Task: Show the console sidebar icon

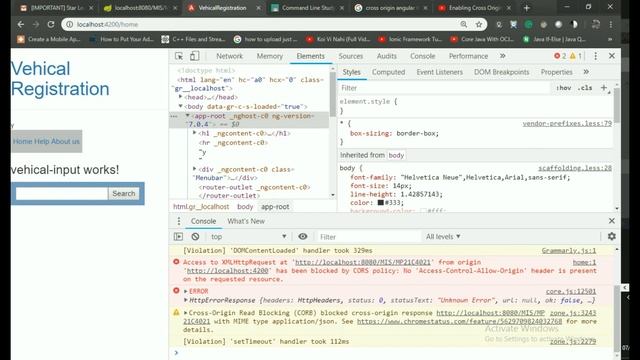Action: 178,236
